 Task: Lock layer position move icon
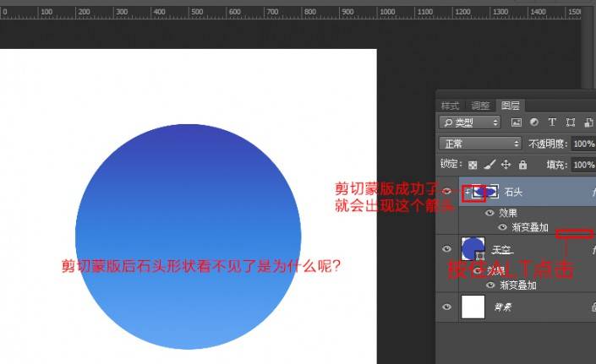(x=506, y=165)
